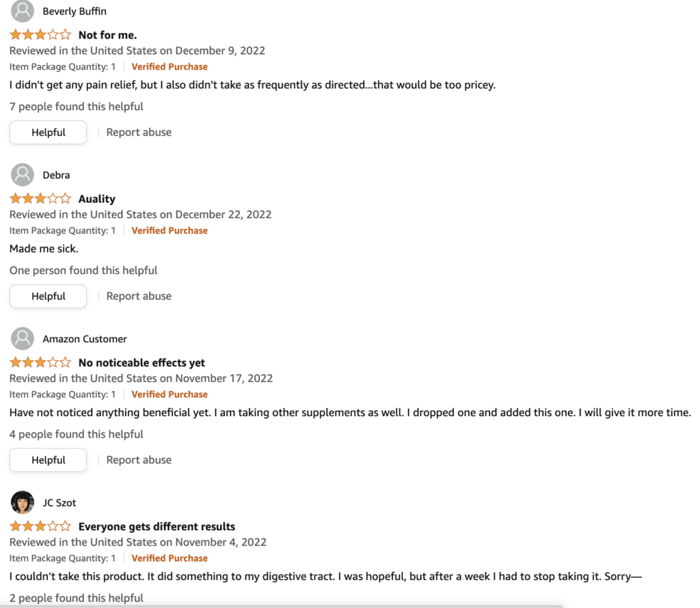This screenshot has width=700, height=608.
Task: Click stars beside 'Everyone gets different results'
Action: tap(40, 526)
